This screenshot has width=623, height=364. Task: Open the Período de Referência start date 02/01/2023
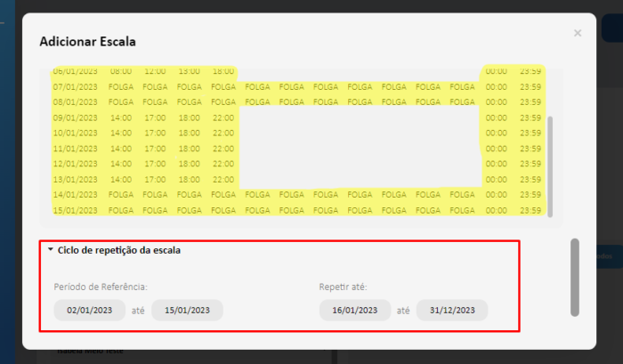(x=89, y=311)
